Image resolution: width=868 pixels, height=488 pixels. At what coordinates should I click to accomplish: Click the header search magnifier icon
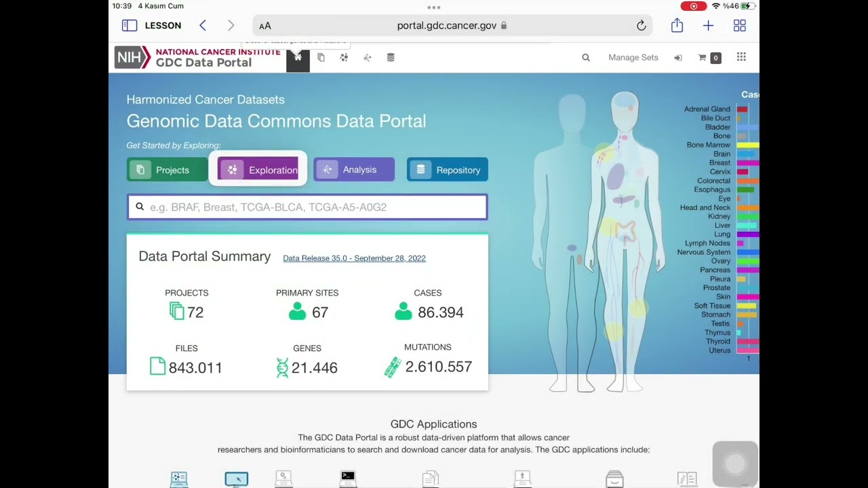click(x=586, y=58)
